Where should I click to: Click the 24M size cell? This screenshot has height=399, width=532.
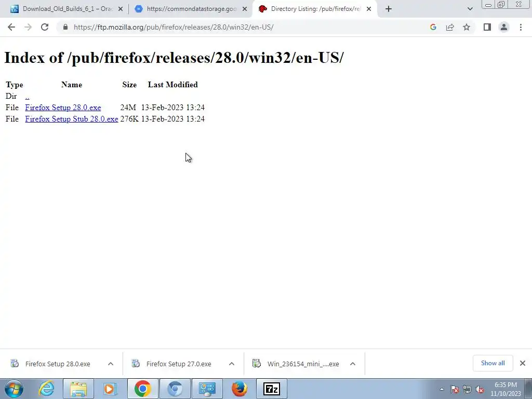tap(128, 108)
